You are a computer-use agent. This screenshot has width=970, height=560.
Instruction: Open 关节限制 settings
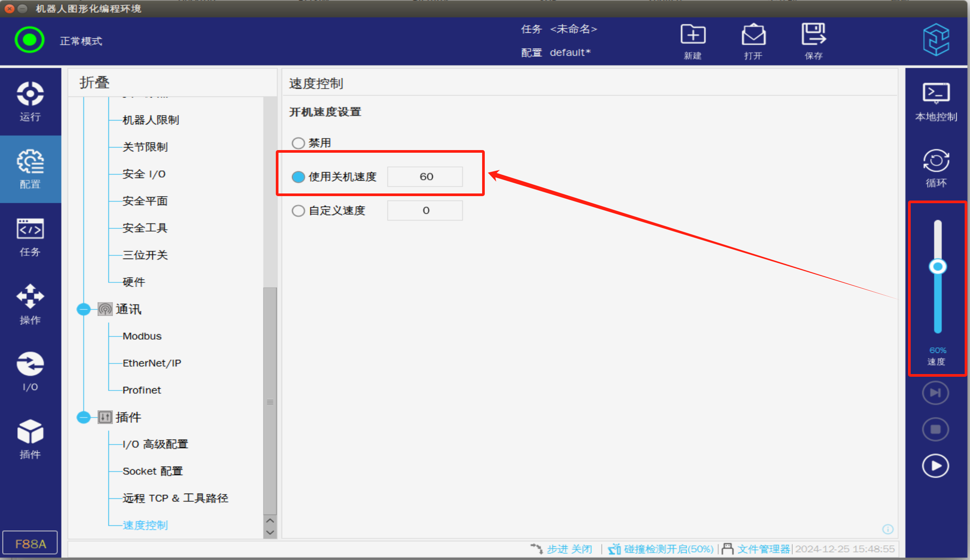point(145,147)
